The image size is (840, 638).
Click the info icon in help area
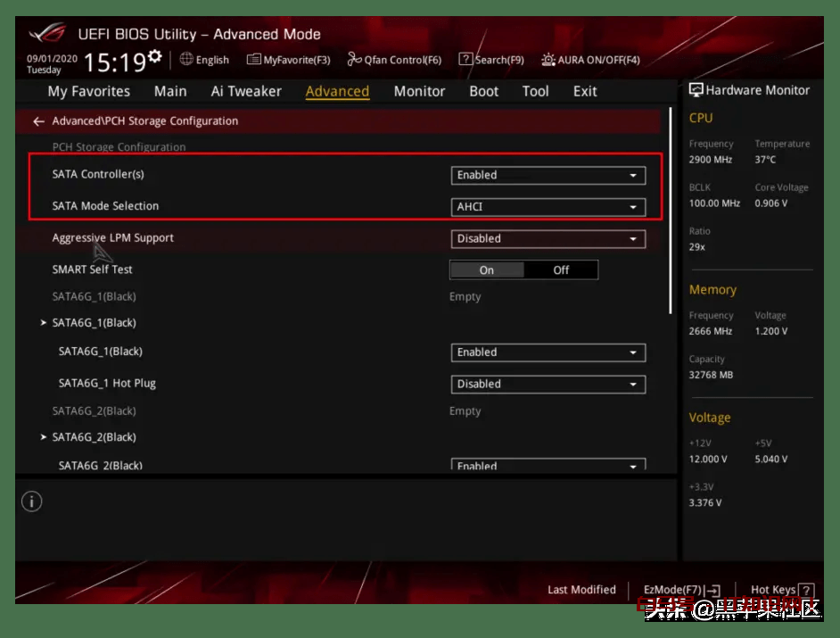point(31,501)
